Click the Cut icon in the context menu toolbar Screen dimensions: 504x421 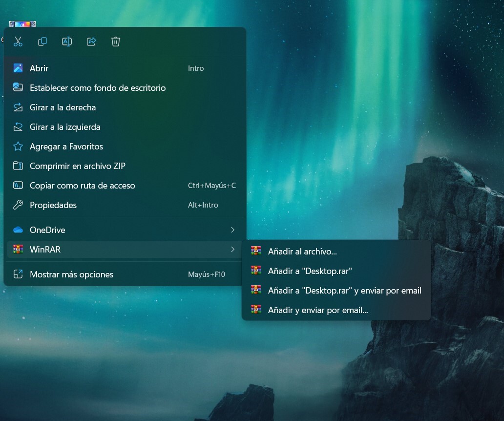click(x=18, y=42)
